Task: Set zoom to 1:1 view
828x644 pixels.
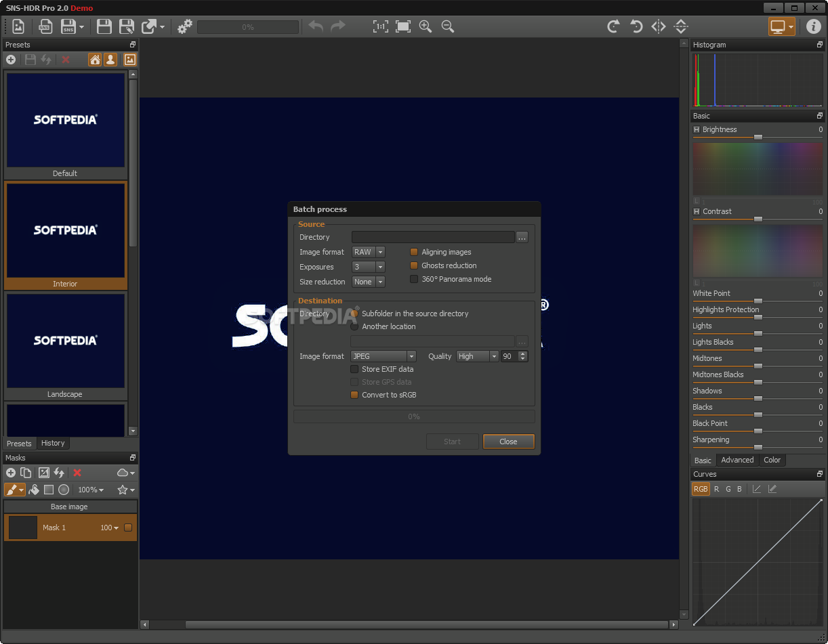Action: 380,26
